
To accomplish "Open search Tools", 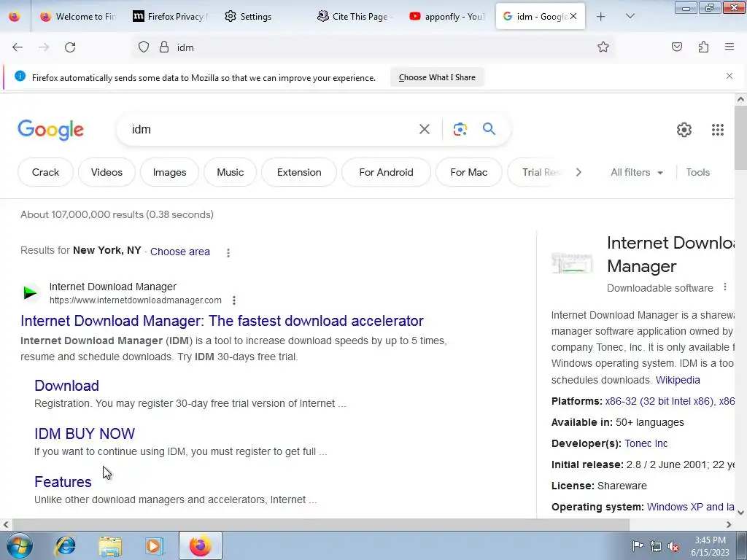I will pyautogui.click(x=697, y=172).
